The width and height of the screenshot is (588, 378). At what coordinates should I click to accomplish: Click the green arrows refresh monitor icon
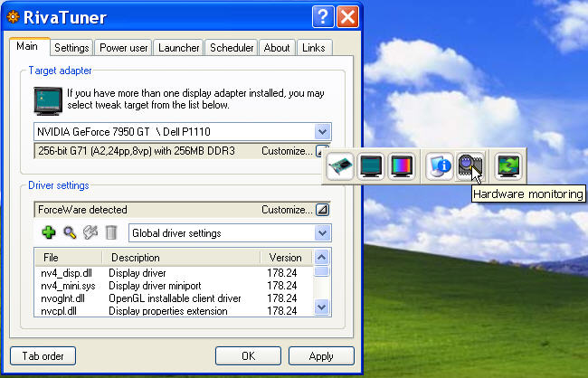click(508, 165)
